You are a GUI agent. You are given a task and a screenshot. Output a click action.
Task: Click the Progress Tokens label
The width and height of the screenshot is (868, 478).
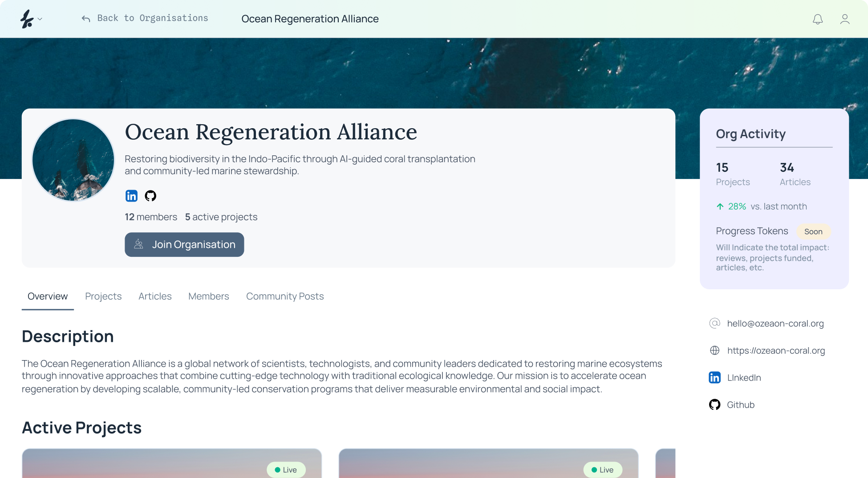point(752,231)
